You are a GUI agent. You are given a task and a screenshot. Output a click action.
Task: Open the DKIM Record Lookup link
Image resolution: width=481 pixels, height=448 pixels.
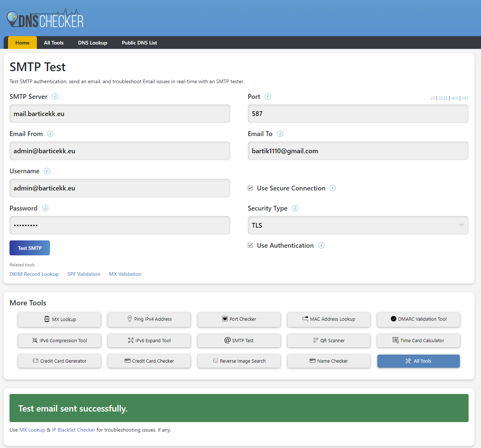(x=34, y=274)
